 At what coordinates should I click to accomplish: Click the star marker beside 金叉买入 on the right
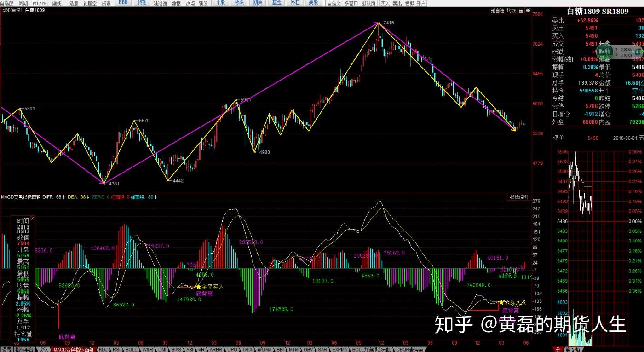501,302
